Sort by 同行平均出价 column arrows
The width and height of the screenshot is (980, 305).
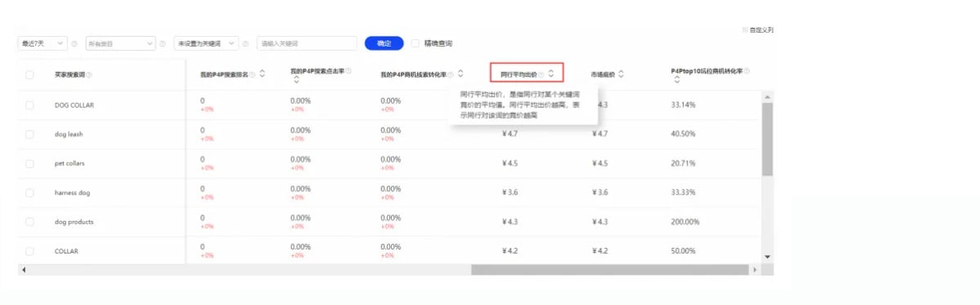pos(552,74)
